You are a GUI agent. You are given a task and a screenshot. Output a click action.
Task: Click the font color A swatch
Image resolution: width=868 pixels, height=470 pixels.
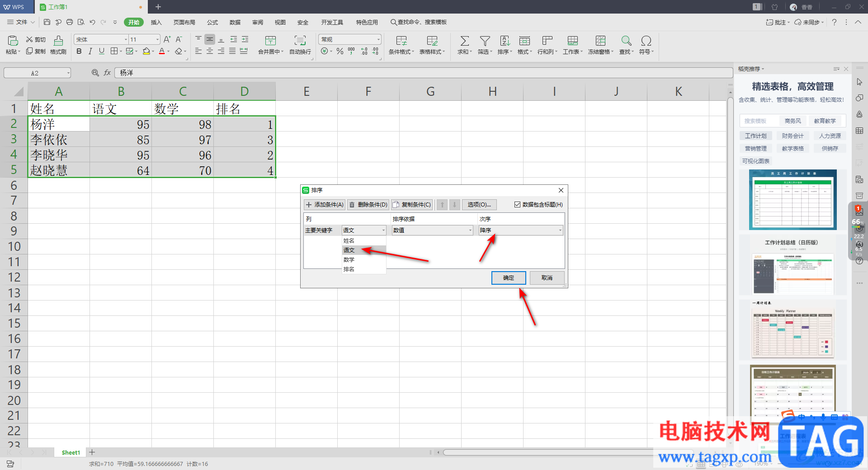(162, 52)
